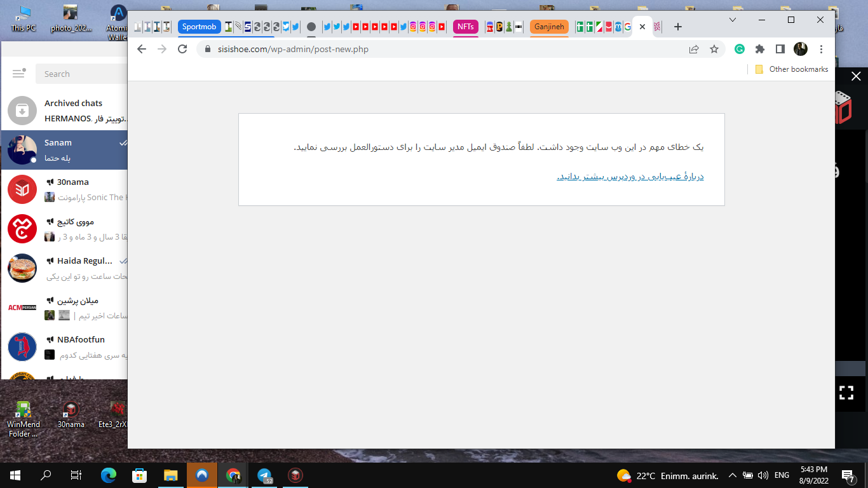Toggle fullscreen on the video player
The image size is (868, 488).
click(846, 393)
